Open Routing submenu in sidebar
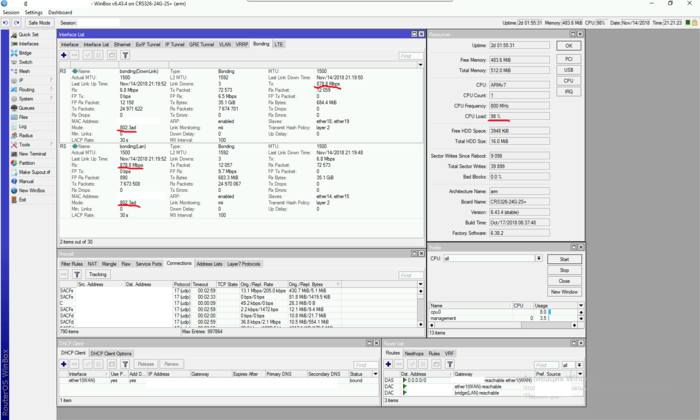The image size is (700, 420). coord(26,89)
